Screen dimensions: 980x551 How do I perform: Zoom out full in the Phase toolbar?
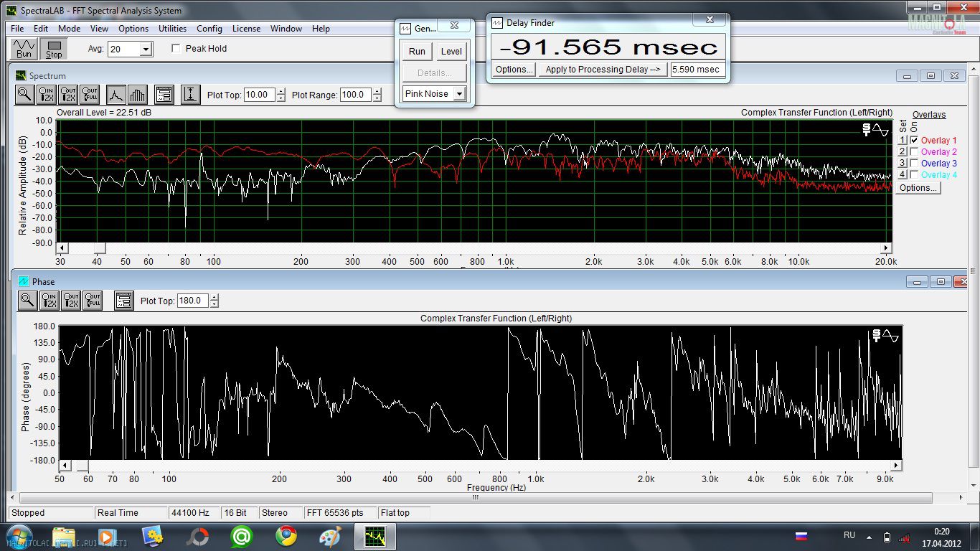click(x=92, y=301)
